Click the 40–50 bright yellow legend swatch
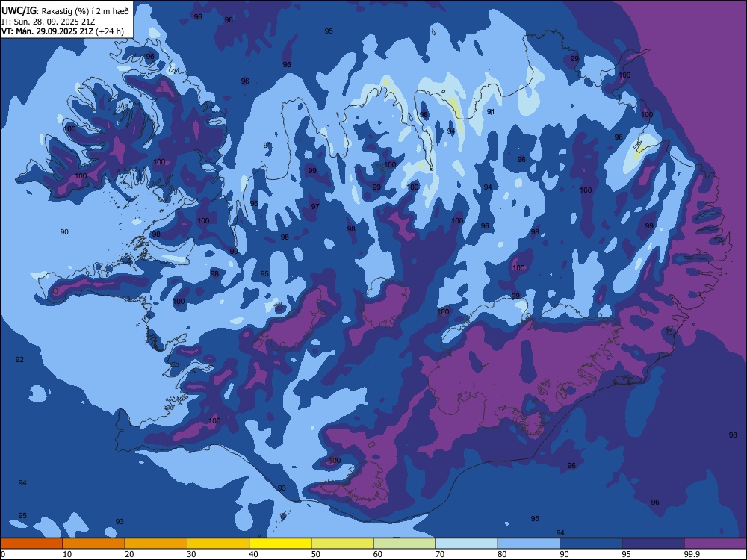Screen dimensions: 747x560 pyautogui.click(x=280, y=544)
